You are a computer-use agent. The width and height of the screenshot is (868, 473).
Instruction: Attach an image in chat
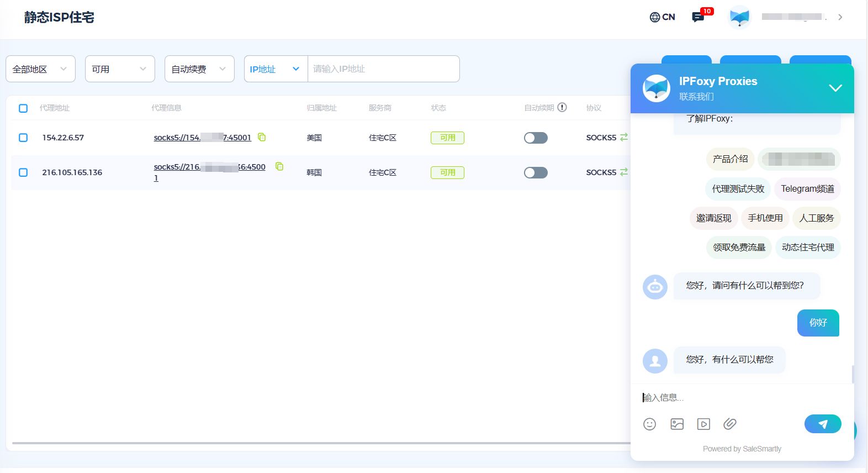click(x=677, y=424)
